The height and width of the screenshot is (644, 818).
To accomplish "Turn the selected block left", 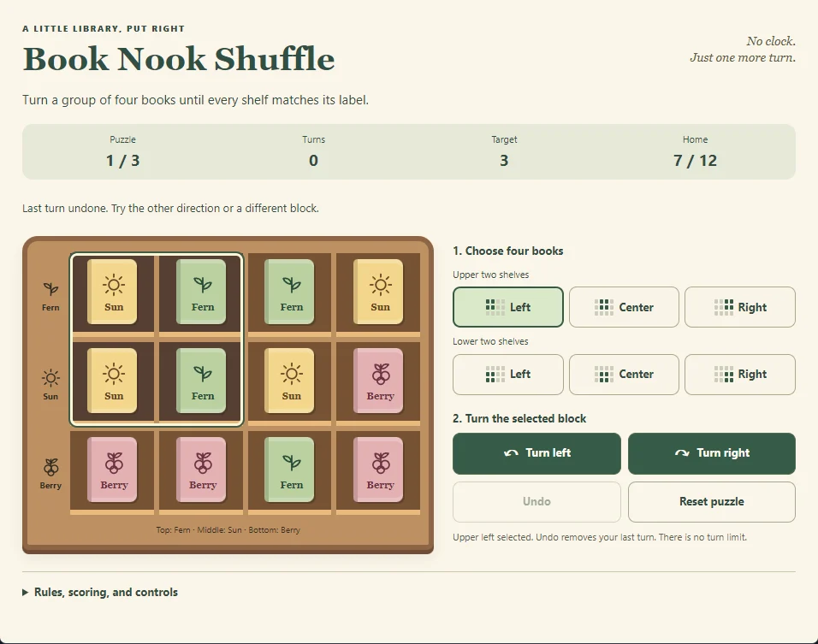I will point(536,453).
